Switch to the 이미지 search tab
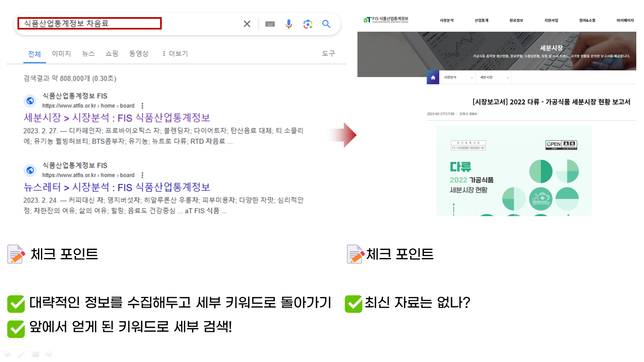The image size is (644, 362). tap(61, 54)
